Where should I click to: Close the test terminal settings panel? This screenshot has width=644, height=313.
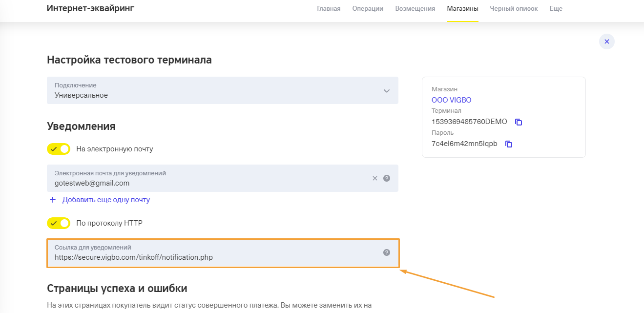(607, 42)
